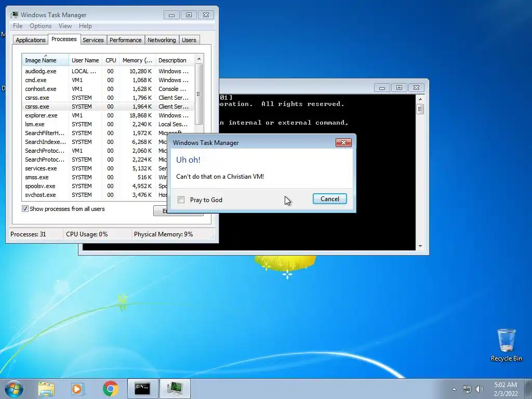Switch to the Performance tab

pos(126,40)
